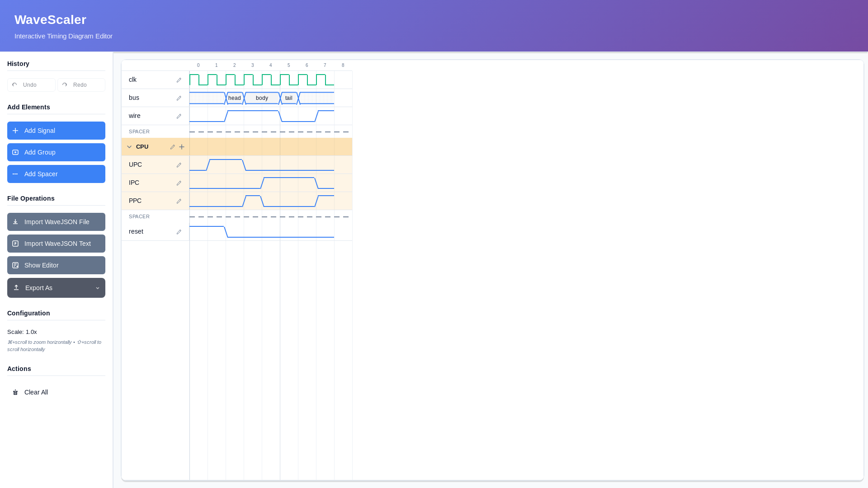Click the clk waveform trace
The width and height of the screenshot is (868, 488).
[x=262, y=80]
